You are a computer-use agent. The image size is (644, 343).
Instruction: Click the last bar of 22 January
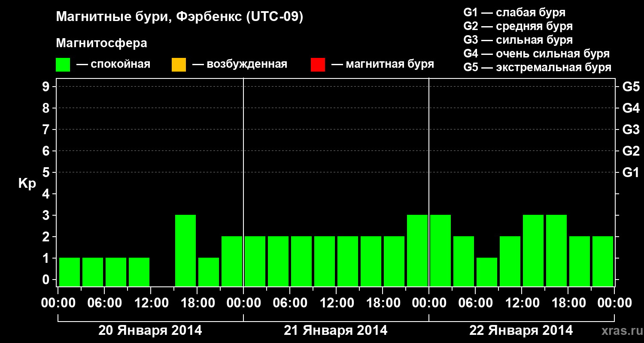[603, 261]
